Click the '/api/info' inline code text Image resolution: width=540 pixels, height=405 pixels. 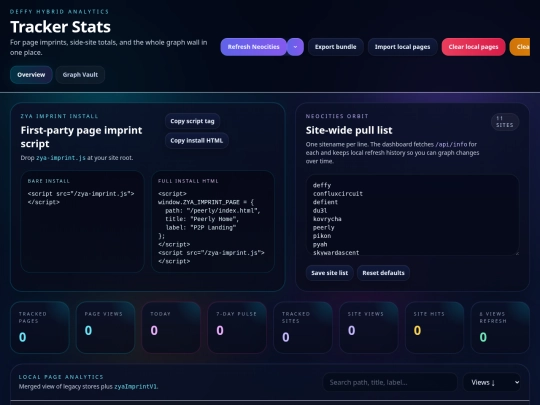[451, 144]
